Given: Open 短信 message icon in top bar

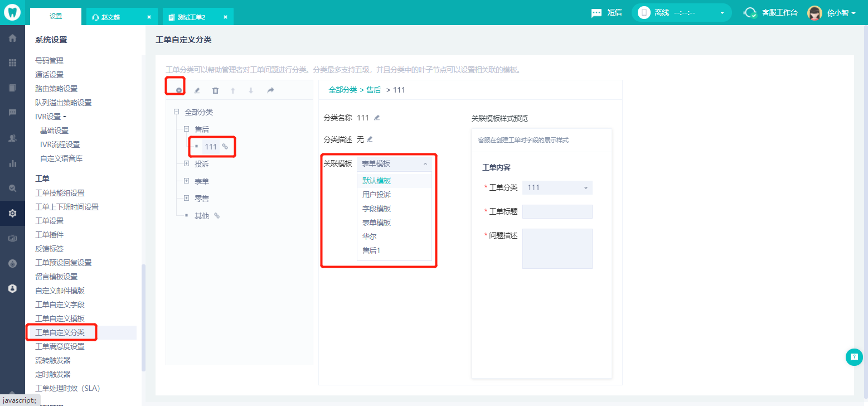Looking at the screenshot, I should pyautogui.click(x=597, y=13).
